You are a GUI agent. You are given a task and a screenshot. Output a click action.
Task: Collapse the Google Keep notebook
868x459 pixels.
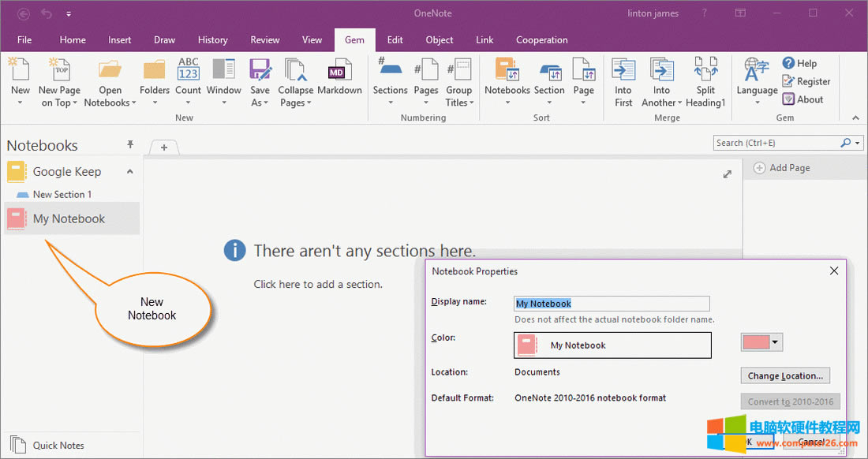pyautogui.click(x=130, y=171)
